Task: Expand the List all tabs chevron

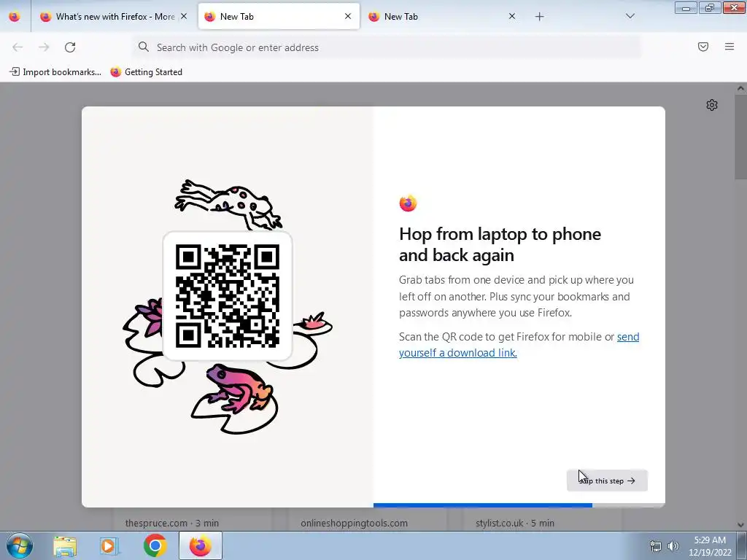Action: point(630,16)
